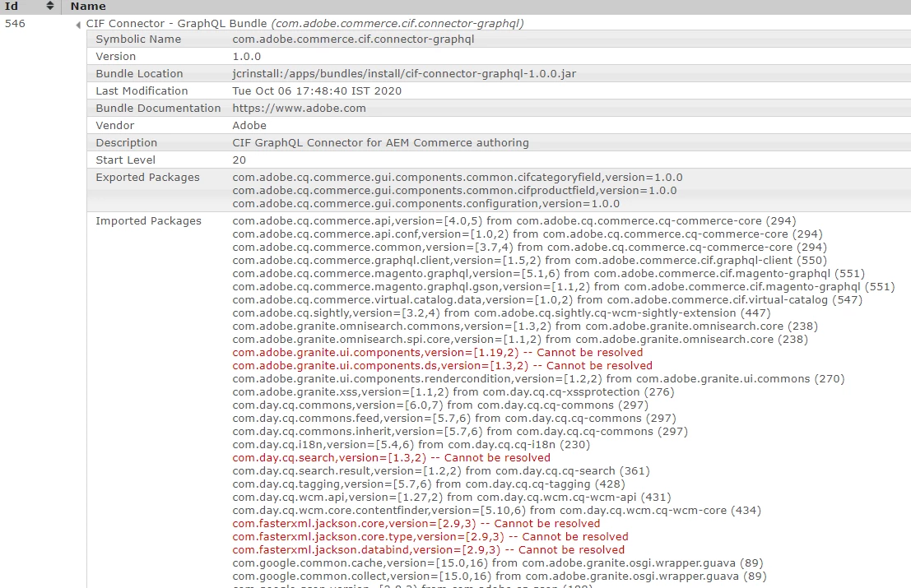Select exported package components.configuration line
911x588 pixels.
point(425,204)
